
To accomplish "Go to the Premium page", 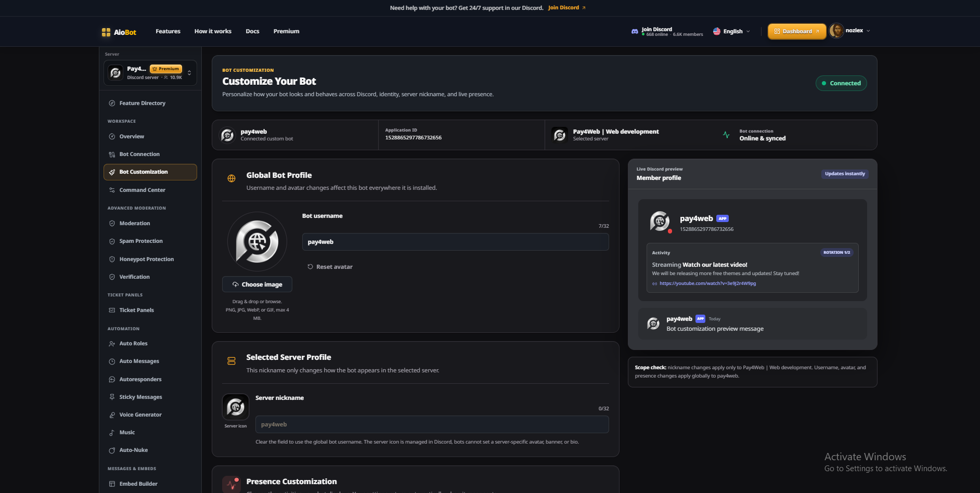I will point(286,32).
